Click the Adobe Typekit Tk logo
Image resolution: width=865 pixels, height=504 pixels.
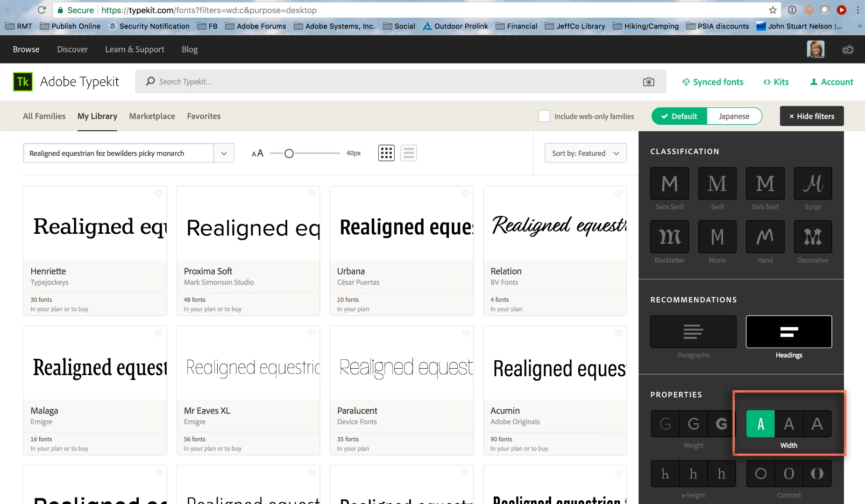(x=22, y=82)
